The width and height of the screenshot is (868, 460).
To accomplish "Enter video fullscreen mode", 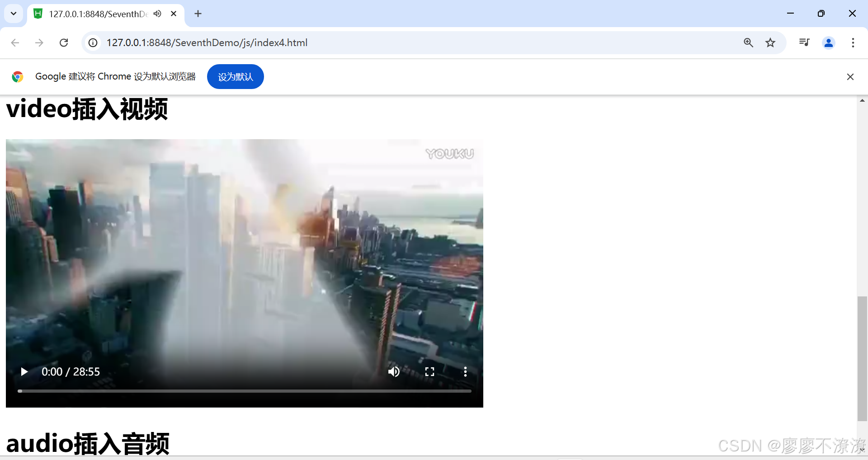I will pos(429,371).
